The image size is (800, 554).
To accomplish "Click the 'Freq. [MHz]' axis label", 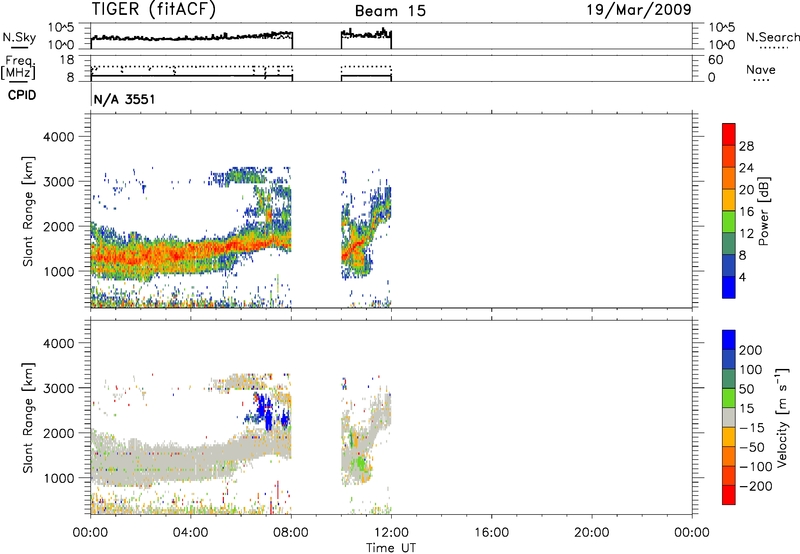I will click(19, 68).
